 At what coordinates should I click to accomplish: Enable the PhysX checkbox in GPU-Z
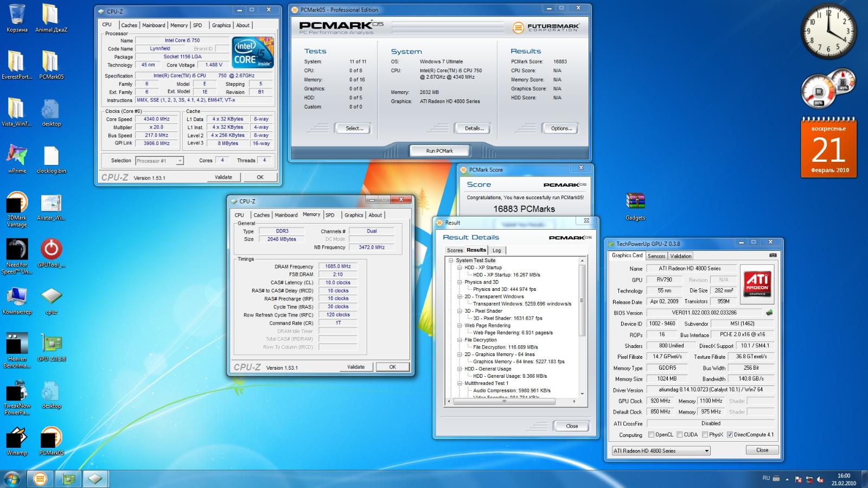click(x=705, y=434)
